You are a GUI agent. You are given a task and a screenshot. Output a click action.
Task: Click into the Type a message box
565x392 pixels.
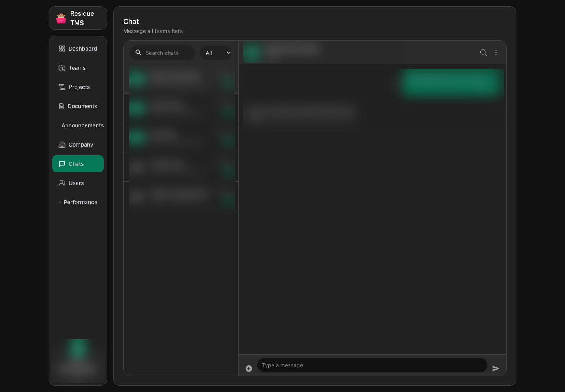[x=372, y=365]
